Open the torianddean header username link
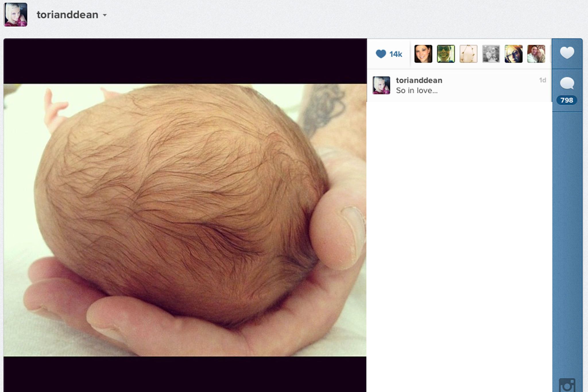The image size is (588, 392). coord(67,15)
